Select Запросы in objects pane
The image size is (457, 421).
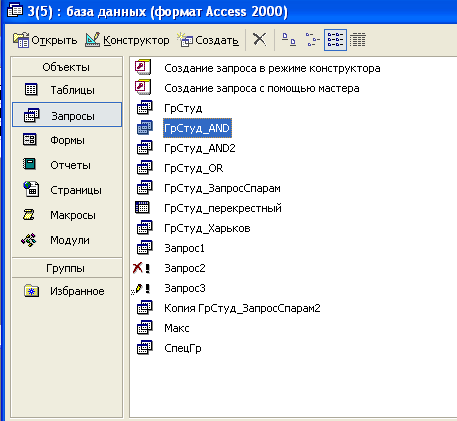coord(67,115)
